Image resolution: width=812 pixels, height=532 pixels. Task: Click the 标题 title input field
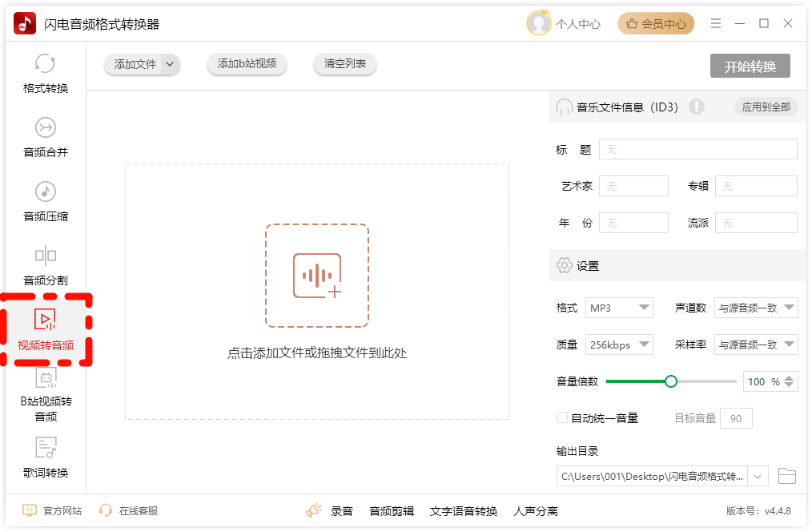(698, 149)
